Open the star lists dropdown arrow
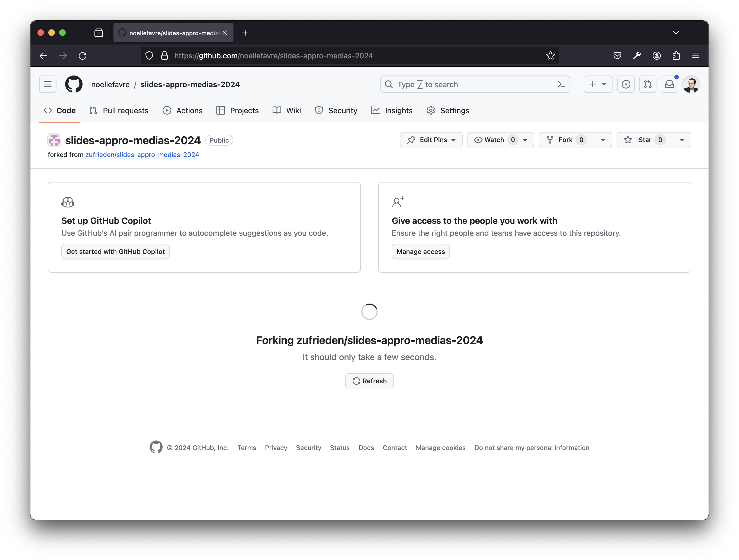739x560 pixels. (x=682, y=140)
